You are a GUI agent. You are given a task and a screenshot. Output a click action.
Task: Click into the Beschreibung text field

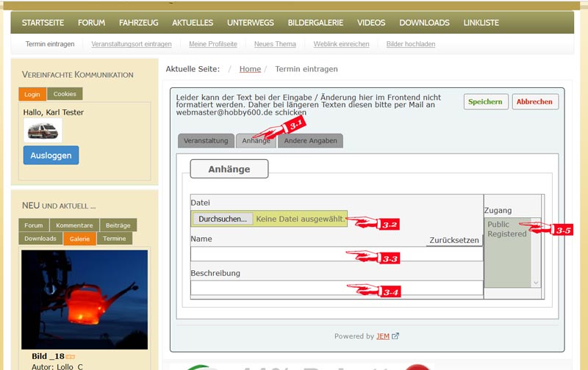coord(336,288)
